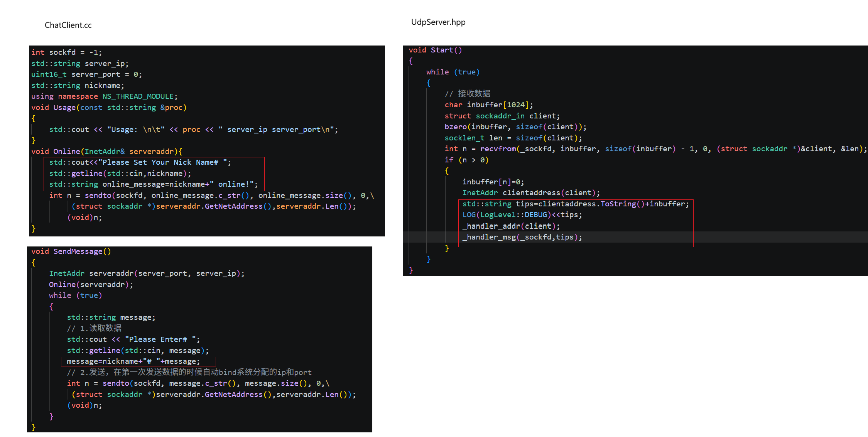Click the comment '// 1.读取数据'
Viewport: 868px width, 437px height.
tap(95, 328)
